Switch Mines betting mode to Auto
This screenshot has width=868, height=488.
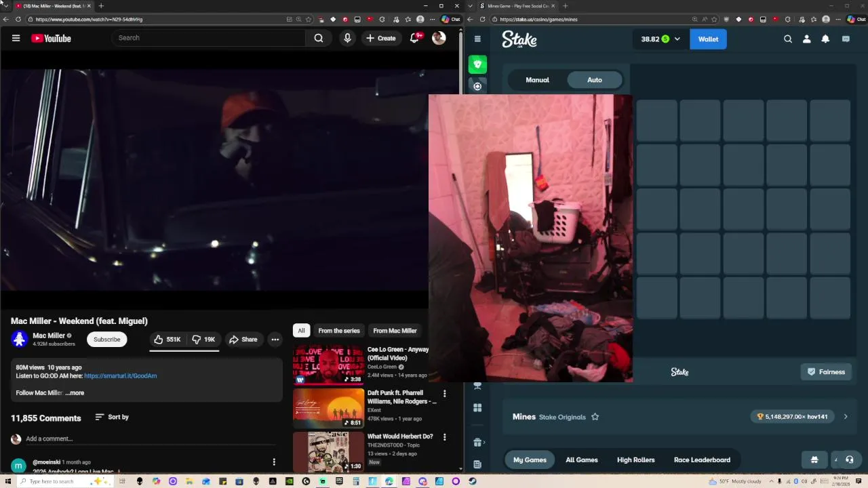pos(595,80)
